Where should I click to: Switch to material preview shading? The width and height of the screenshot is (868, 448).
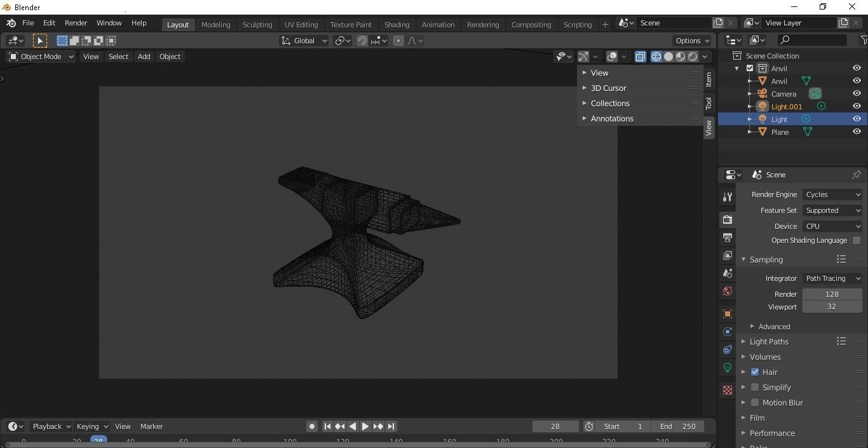(681, 57)
